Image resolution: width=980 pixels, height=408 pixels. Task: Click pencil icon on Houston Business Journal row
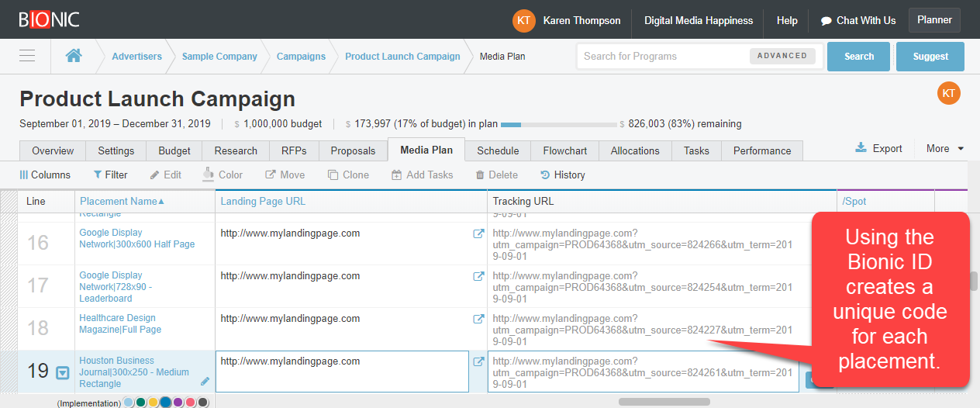(x=205, y=381)
